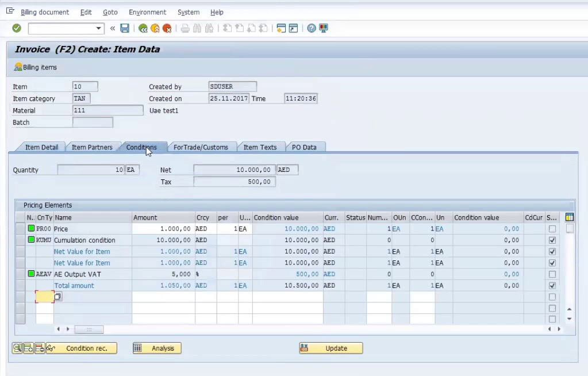Image resolution: width=588 pixels, height=376 pixels.
Task: Click the command input field
Action: 62,28
